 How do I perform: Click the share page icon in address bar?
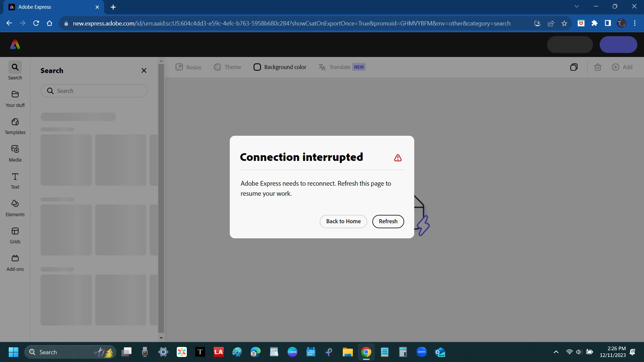(551, 23)
